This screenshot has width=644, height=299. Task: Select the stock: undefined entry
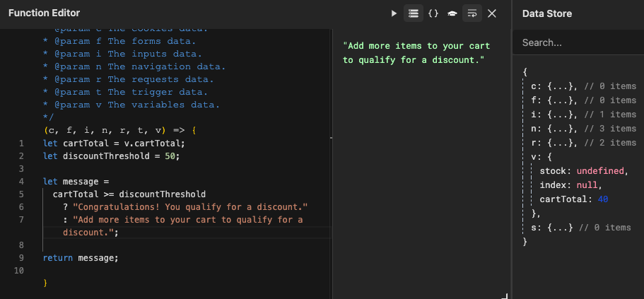pyautogui.click(x=584, y=171)
